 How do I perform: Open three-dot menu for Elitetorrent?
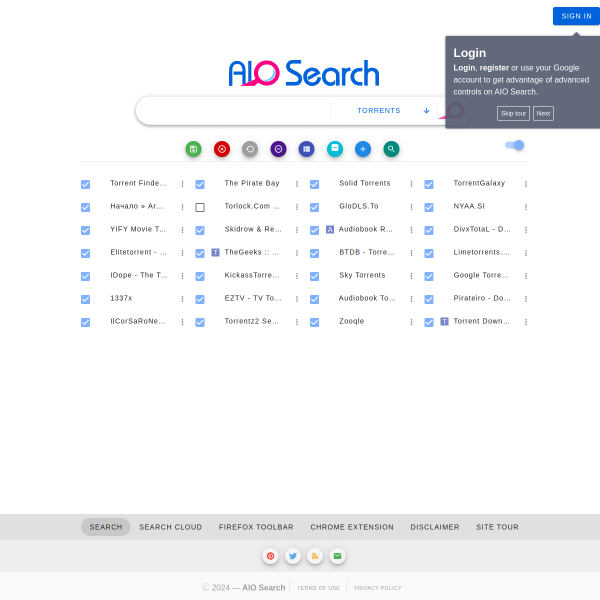coord(183,253)
